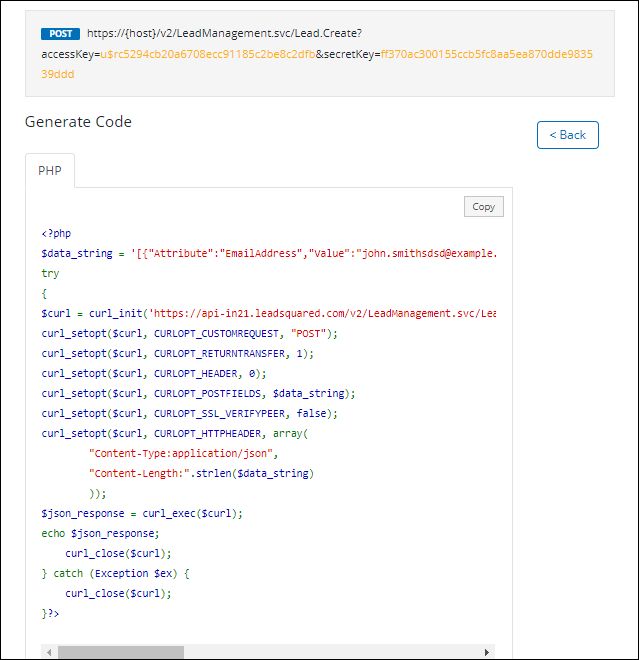Click the horizontal scrollbar thumb
The height and width of the screenshot is (660, 639).
(121, 652)
